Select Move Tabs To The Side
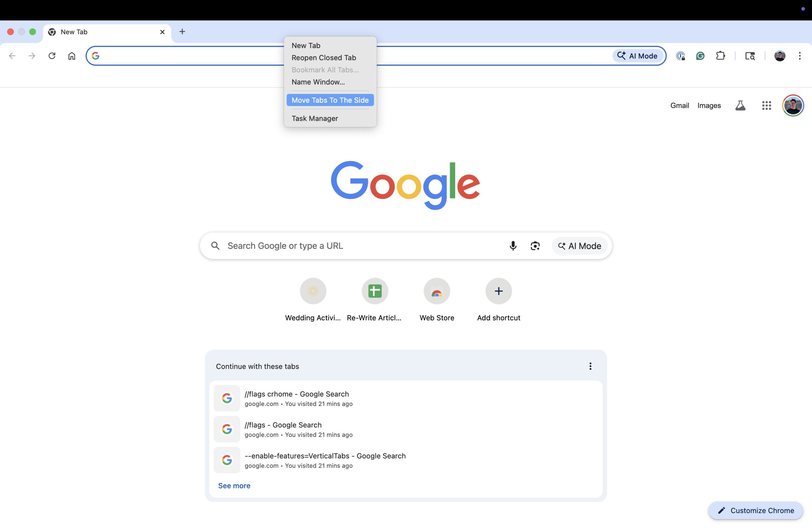The image size is (812, 528). (330, 100)
